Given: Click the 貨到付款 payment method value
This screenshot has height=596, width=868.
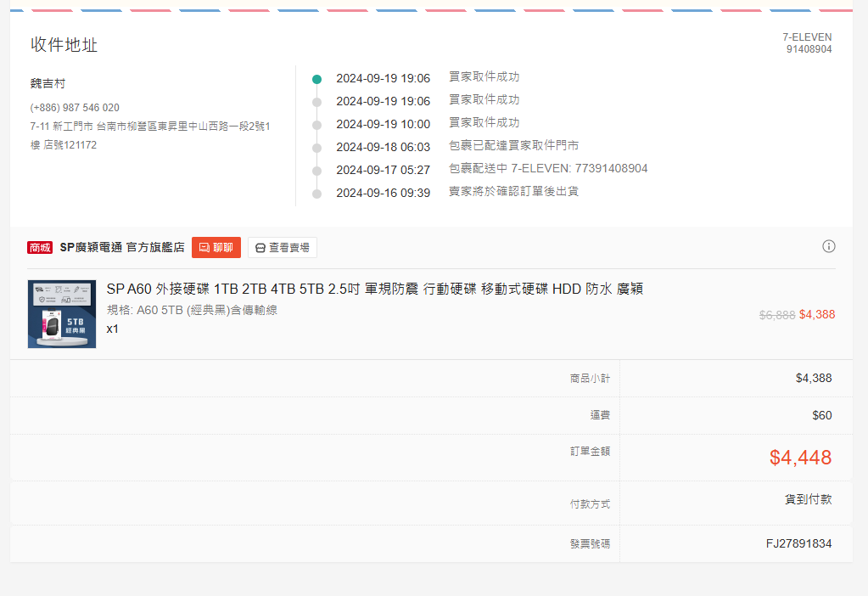Looking at the screenshot, I should [x=808, y=499].
